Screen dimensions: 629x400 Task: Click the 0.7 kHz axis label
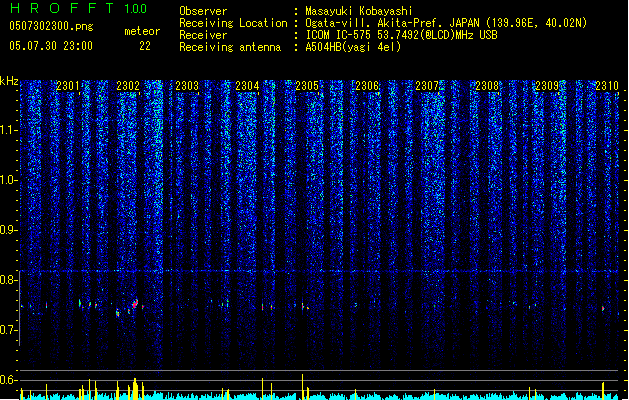click(8, 330)
